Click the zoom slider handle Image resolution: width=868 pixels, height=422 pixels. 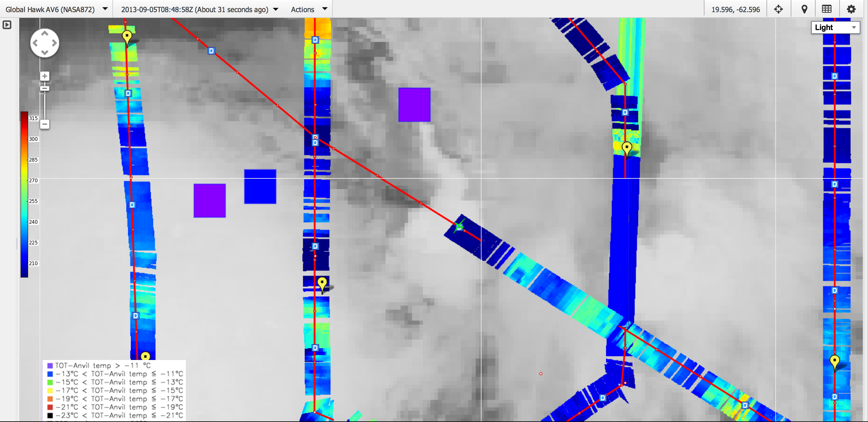(44, 88)
